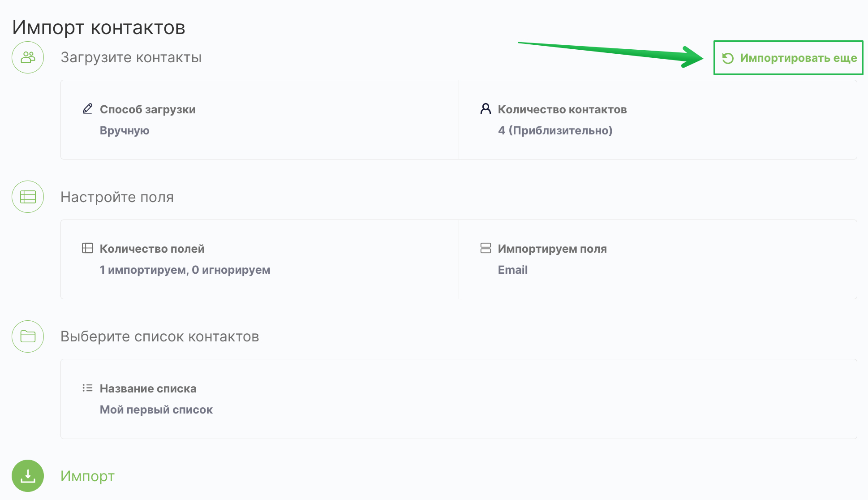Screen dimensions: 868x500
Task: Click the text 1 импортируем, 0 игнорируем
Action: 185,270
